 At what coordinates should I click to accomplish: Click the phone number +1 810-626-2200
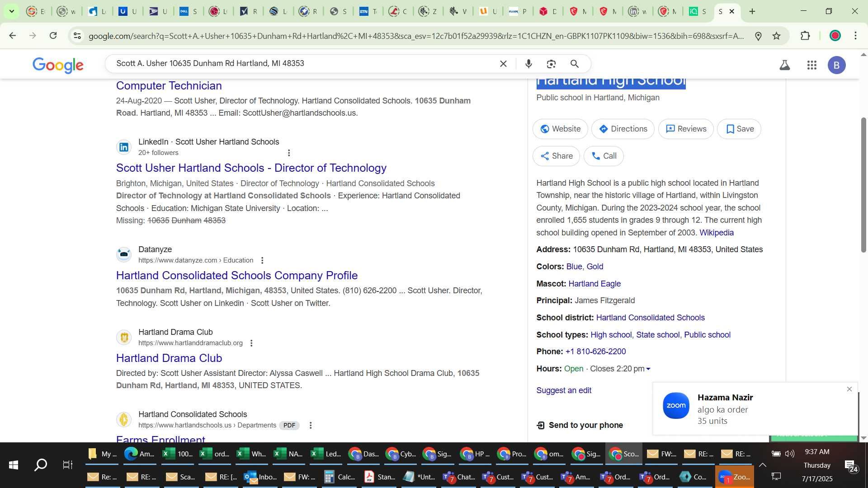pyautogui.click(x=596, y=352)
